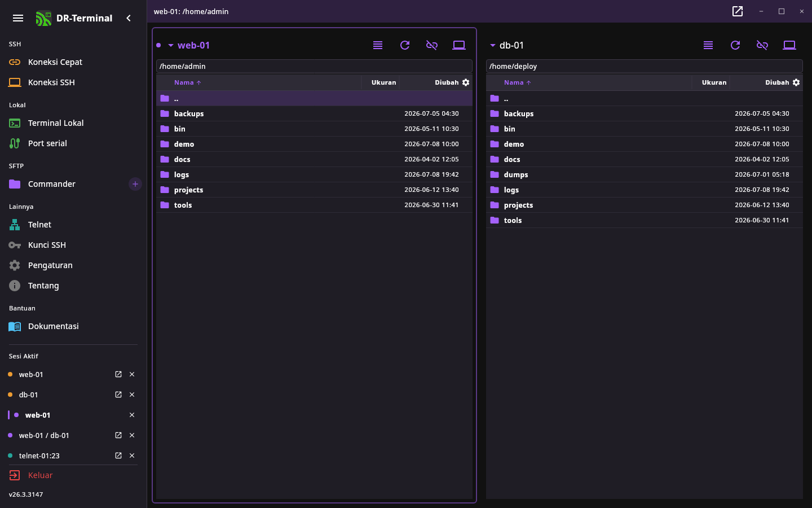812x508 pixels.
Task: Select projects folder in db-01 panel
Action: tap(645, 205)
